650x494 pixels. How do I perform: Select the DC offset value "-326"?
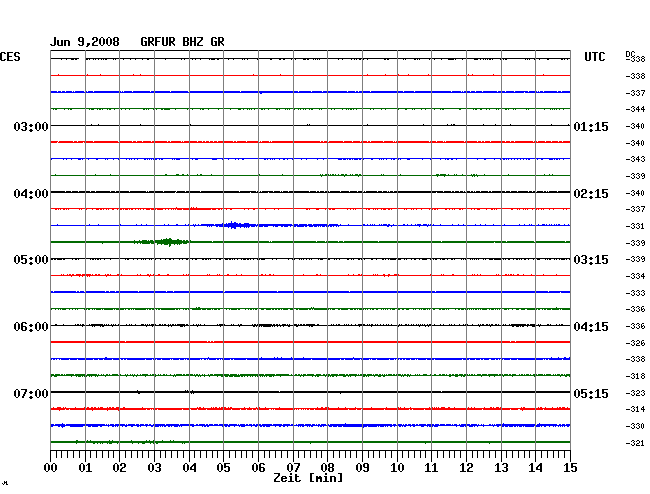pyautogui.click(x=635, y=343)
